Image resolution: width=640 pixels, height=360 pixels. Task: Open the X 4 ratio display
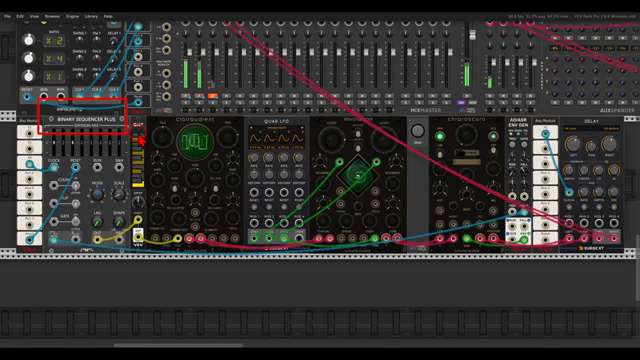tap(54, 59)
